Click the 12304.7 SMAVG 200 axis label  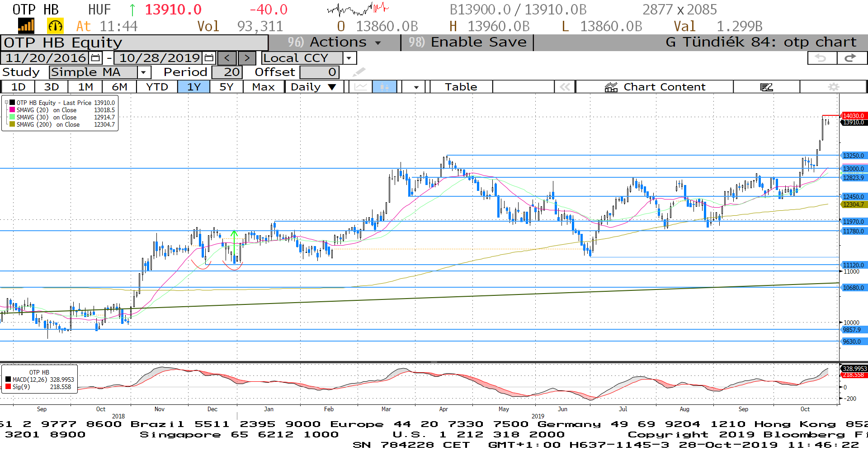click(854, 204)
